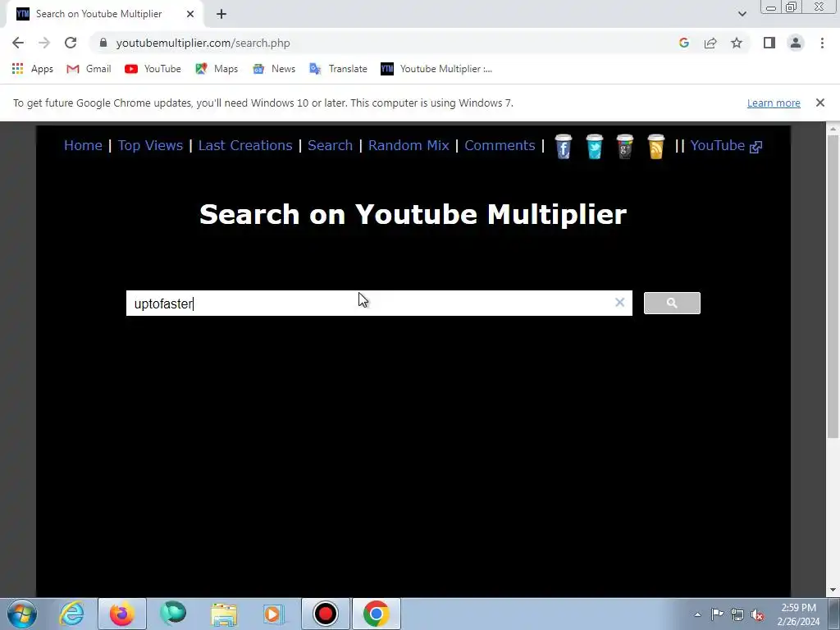This screenshot has width=840, height=630.
Task: Open a new browser tab
Action: [221, 14]
